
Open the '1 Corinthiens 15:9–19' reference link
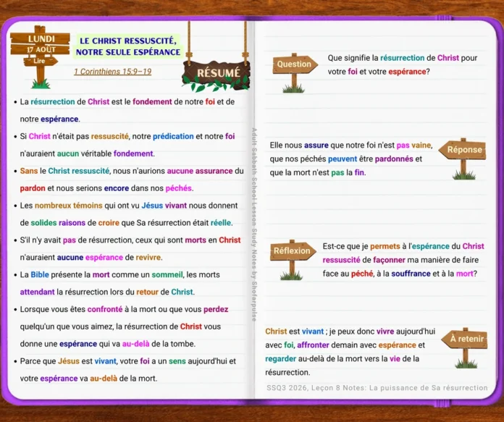coord(112,72)
